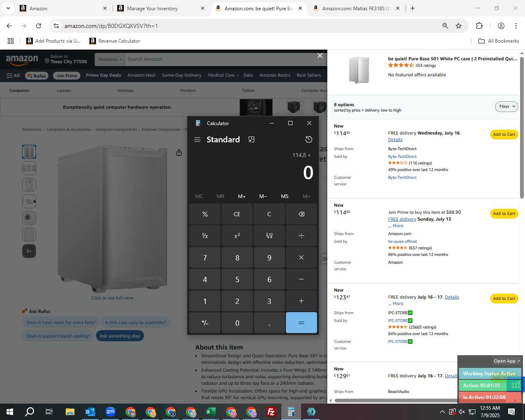Open Prime Day Deals nav item
The height and width of the screenshot is (420, 525).
coord(103,75)
